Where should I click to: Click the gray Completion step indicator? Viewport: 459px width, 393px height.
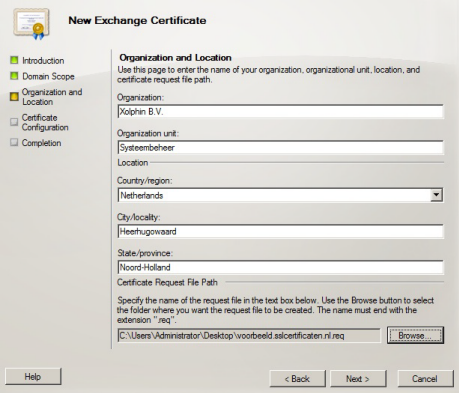pos(14,143)
